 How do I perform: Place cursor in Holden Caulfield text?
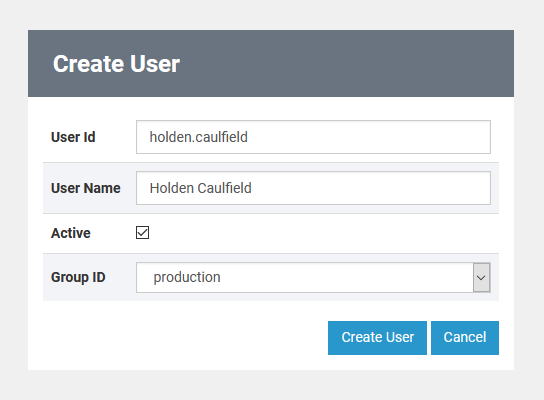[x=200, y=188]
